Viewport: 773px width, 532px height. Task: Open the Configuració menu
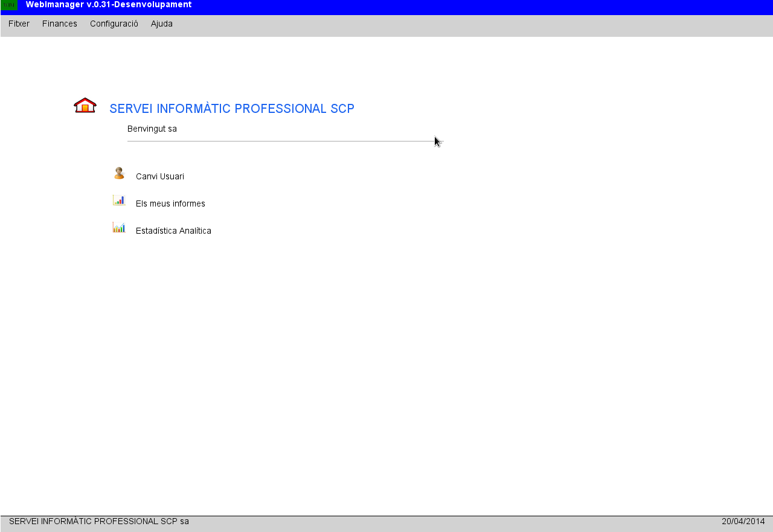click(114, 24)
